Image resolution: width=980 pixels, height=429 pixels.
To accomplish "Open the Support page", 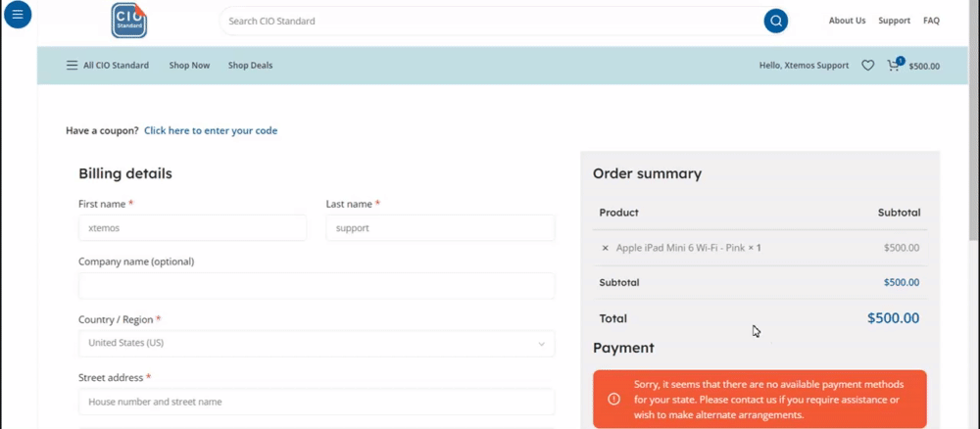I will (894, 21).
